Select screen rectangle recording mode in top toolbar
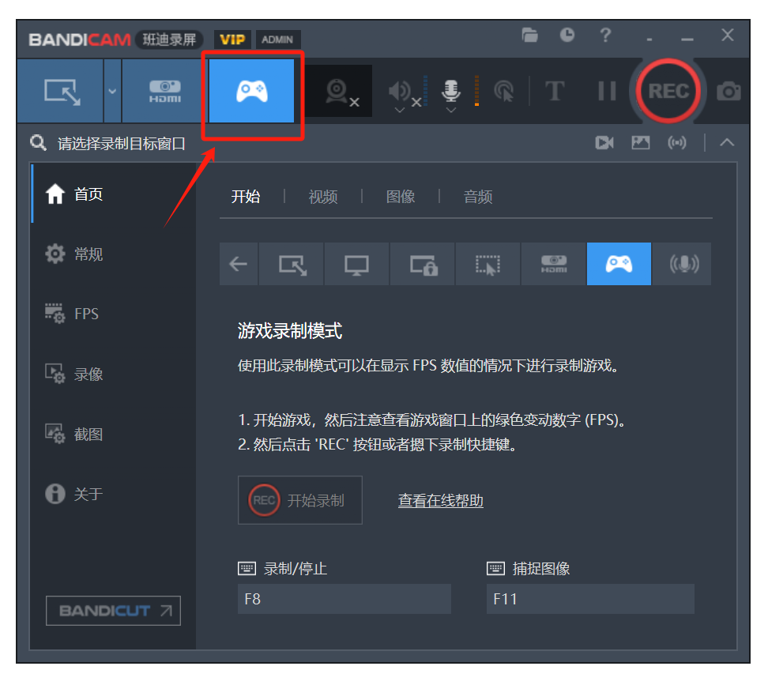Viewport: 768px width, 700px height. pyautogui.click(x=60, y=91)
